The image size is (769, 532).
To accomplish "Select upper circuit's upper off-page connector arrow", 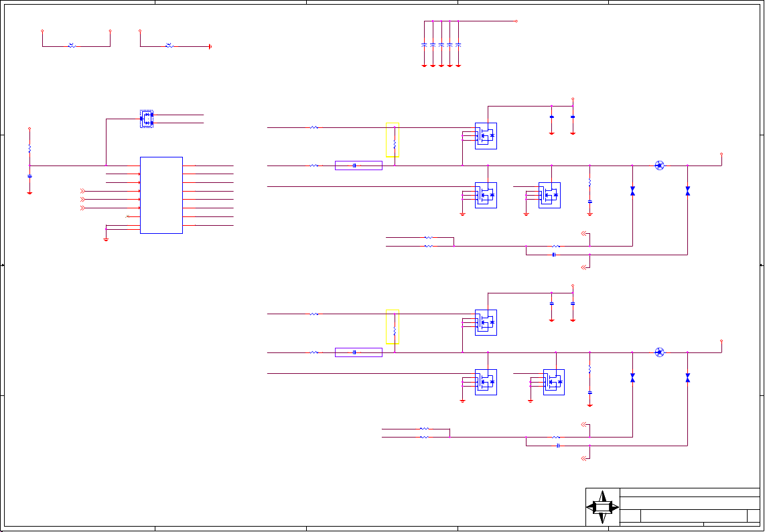I will pos(583,234).
